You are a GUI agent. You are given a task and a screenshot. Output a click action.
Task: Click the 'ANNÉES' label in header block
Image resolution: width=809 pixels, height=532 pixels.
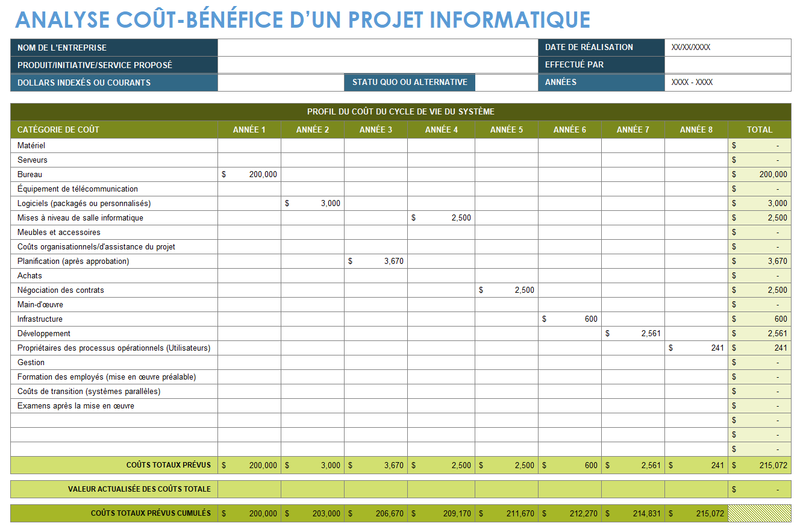[x=601, y=83]
